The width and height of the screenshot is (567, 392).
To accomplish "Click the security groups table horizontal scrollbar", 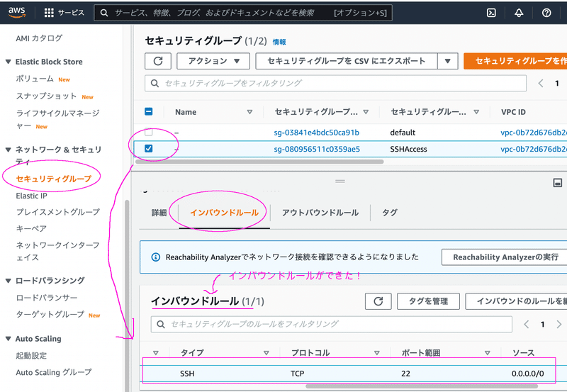I will [259, 162].
